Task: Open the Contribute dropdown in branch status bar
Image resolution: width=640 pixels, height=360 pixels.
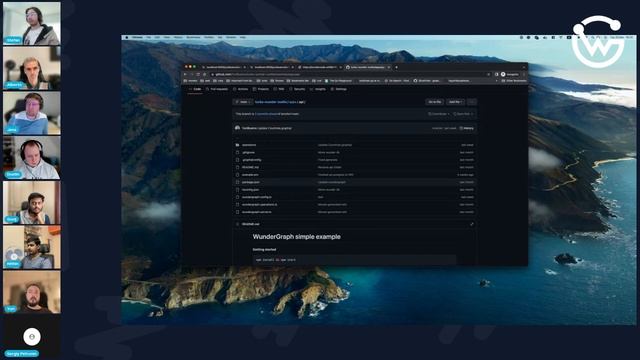Action: pos(439,114)
